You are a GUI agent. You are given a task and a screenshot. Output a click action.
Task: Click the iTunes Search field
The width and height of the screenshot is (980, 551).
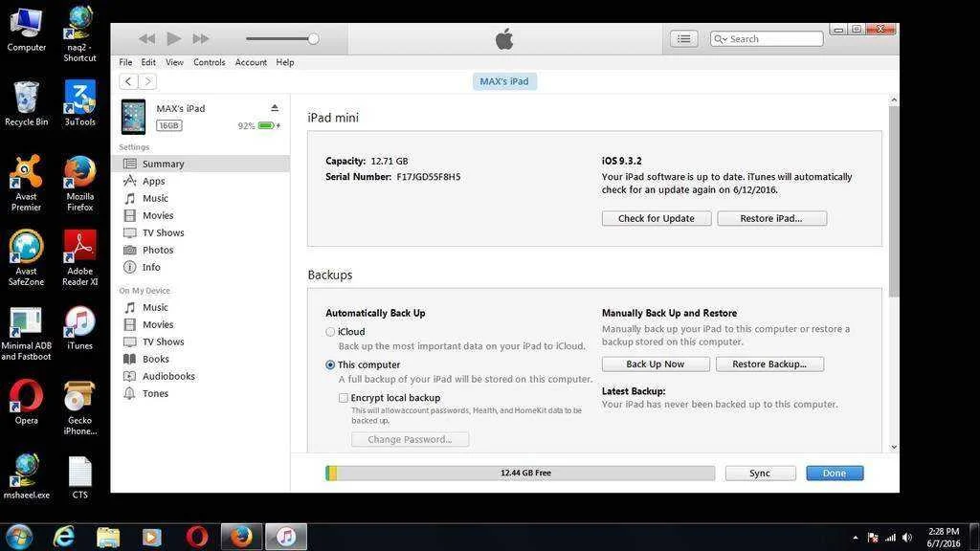point(767,38)
